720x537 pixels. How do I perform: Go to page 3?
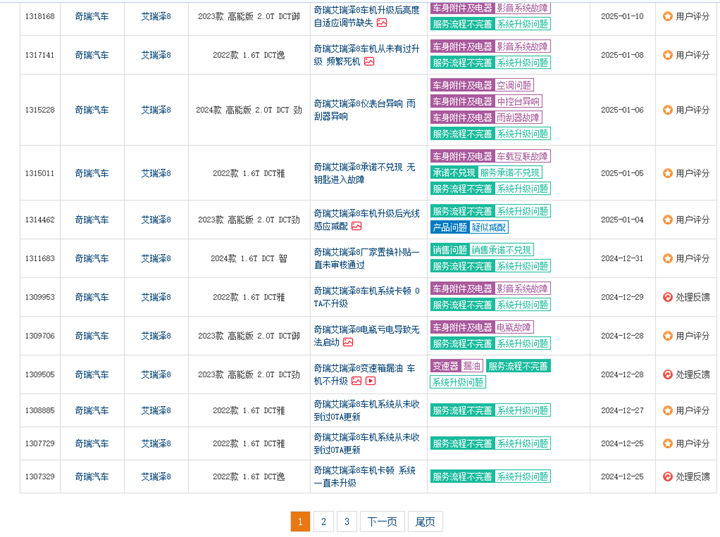click(347, 521)
